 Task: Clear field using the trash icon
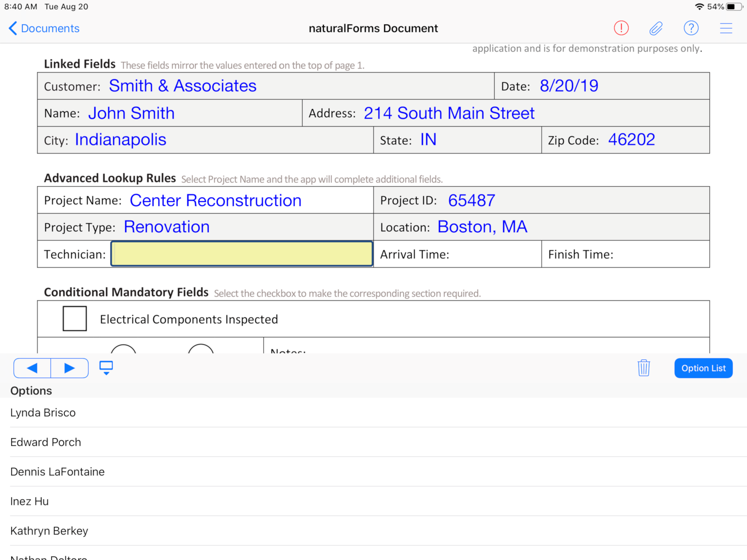coord(644,368)
